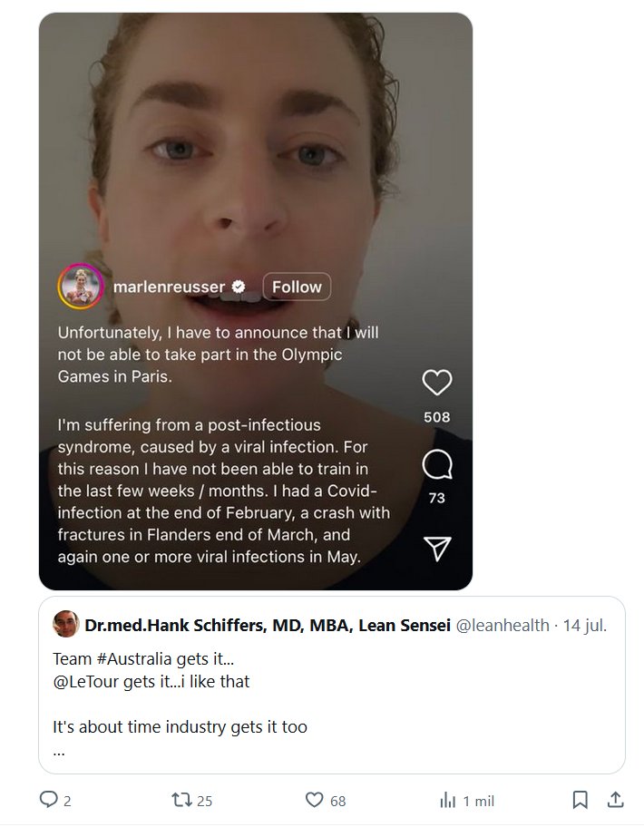
Task: Click the @leanhealth handle
Action: point(503,625)
